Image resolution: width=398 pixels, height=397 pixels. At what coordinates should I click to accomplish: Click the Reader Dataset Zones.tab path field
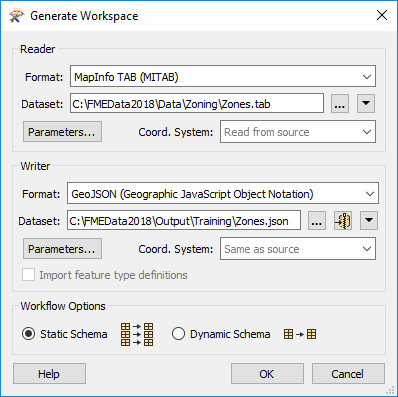[x=197, y=104]
